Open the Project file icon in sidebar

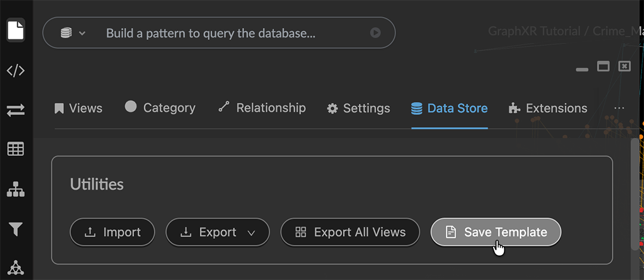click(x=16, y=30)
